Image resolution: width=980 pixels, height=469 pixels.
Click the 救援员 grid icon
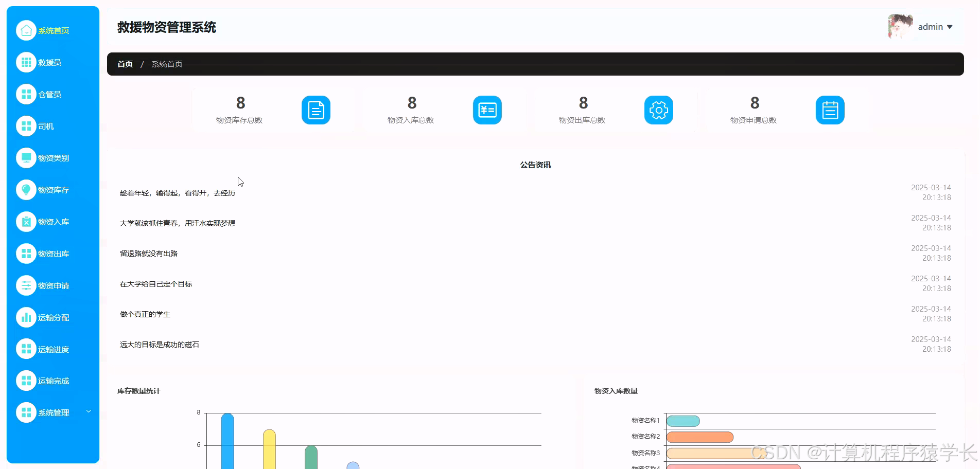tap(26, 62)
